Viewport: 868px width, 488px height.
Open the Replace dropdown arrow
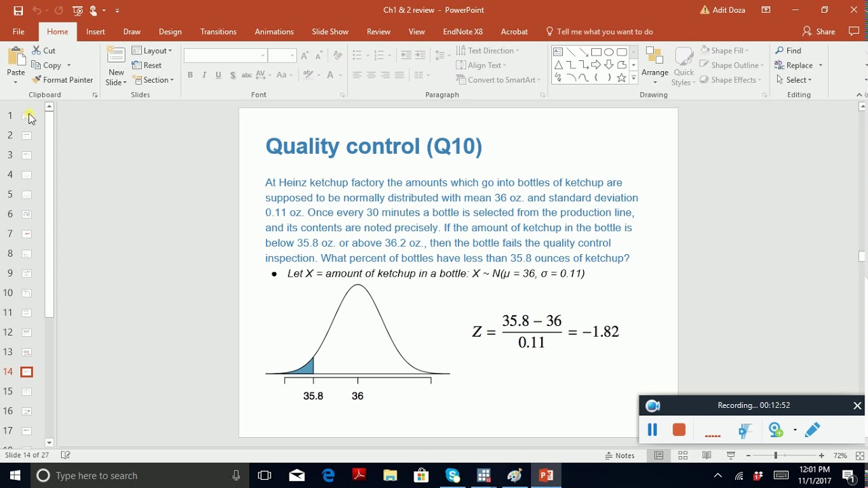pyautogui.click(x=821, y=66)
